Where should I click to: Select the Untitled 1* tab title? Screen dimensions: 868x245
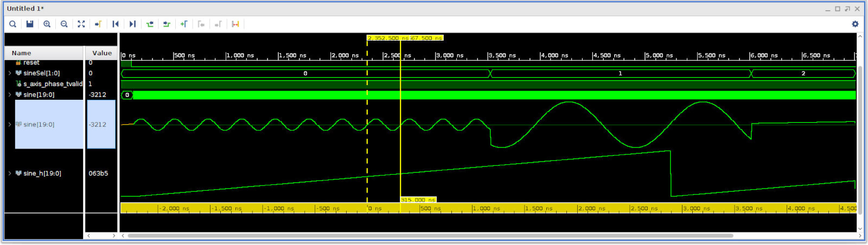tap(25, 9)
